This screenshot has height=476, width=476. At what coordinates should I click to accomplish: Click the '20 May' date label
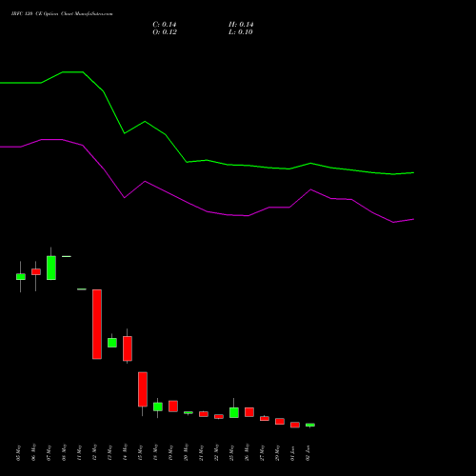coord(186,453)
